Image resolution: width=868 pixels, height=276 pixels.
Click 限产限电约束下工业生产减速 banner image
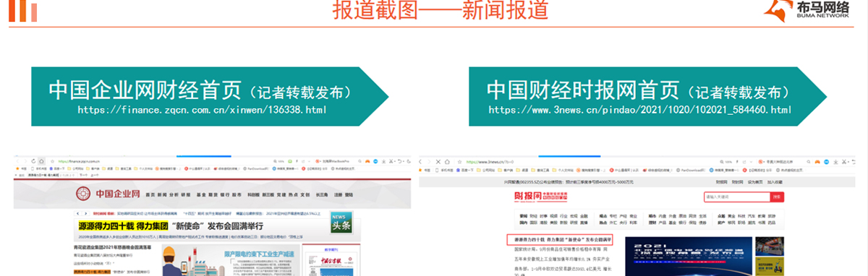[x=230, y=260]
